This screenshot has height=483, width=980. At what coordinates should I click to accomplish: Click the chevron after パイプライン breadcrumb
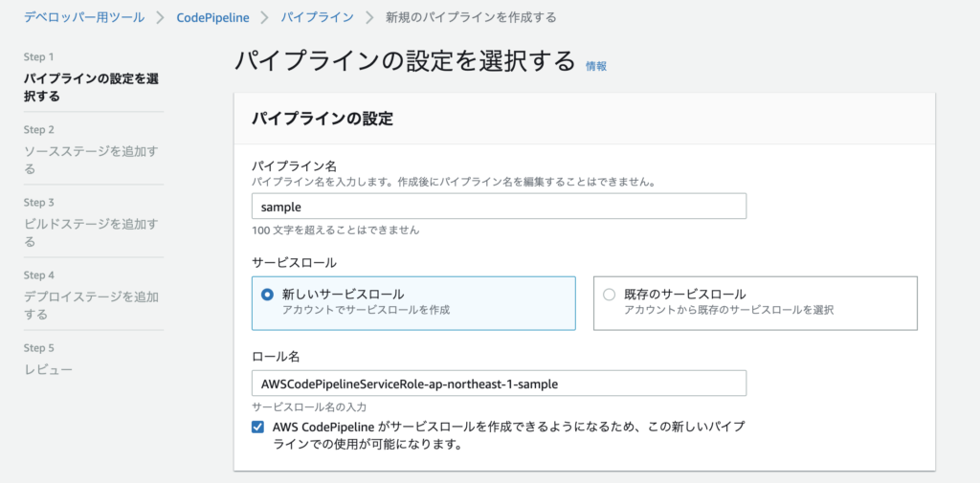tap(368, 17)
